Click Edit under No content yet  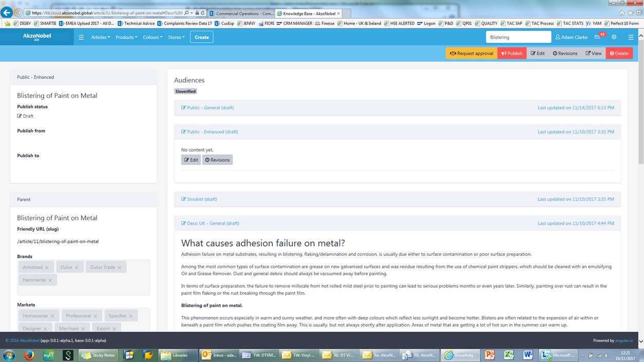(x=191, y=160)
